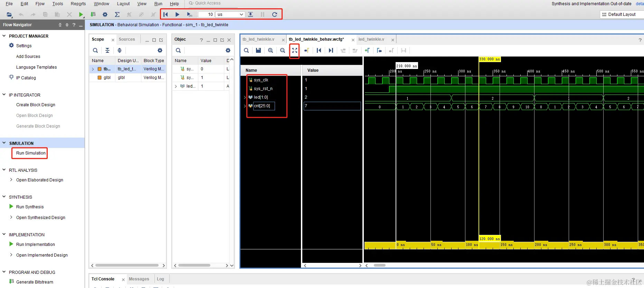This screenshot has height=288, width=644.
Task: Open the Scope panel settings gear
Action: 160,50
